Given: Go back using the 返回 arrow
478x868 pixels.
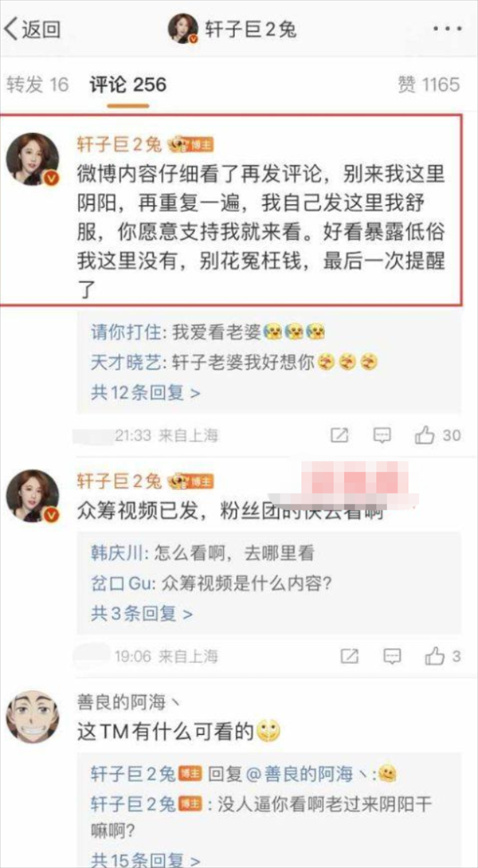Looking at the screenshot, I should pos(32,29).
